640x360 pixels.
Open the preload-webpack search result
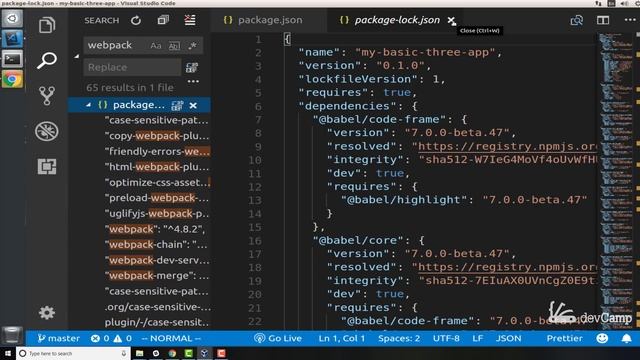tap(157, 198)
